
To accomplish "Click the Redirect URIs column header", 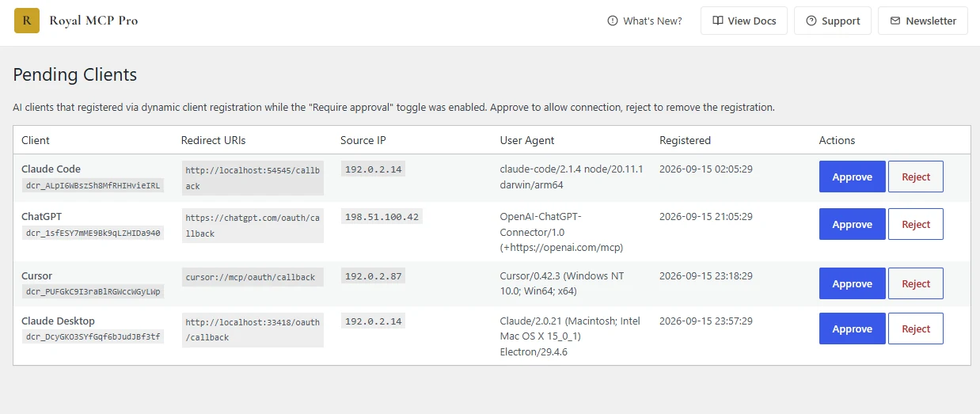I will (x=214, y=140).
